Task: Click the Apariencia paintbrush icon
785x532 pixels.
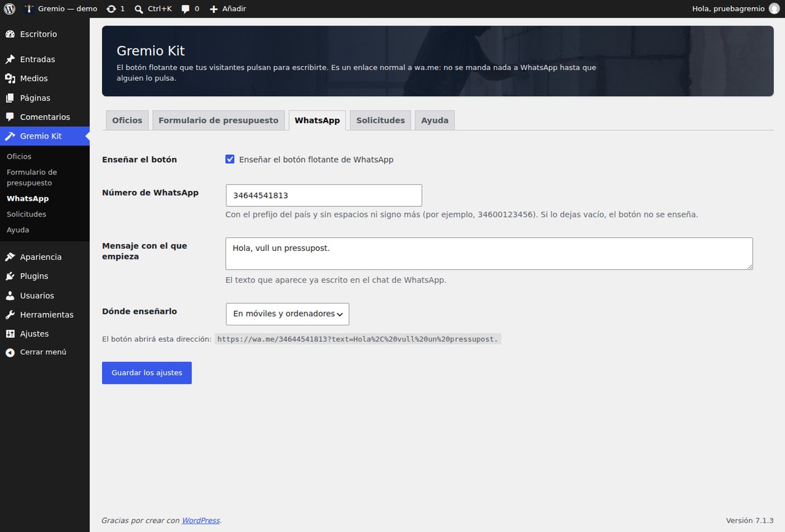Action: pos(10,257)
